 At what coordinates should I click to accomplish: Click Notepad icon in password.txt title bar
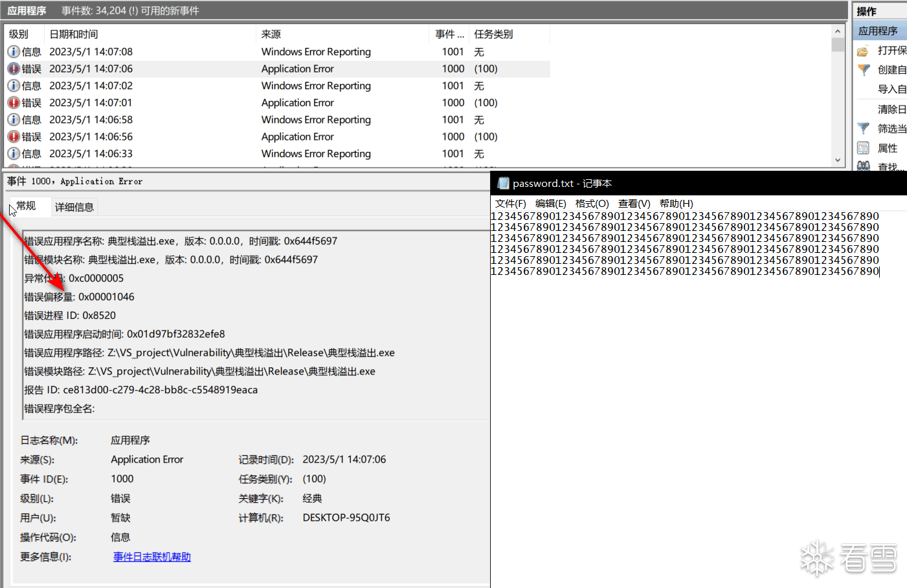[503, 184]
